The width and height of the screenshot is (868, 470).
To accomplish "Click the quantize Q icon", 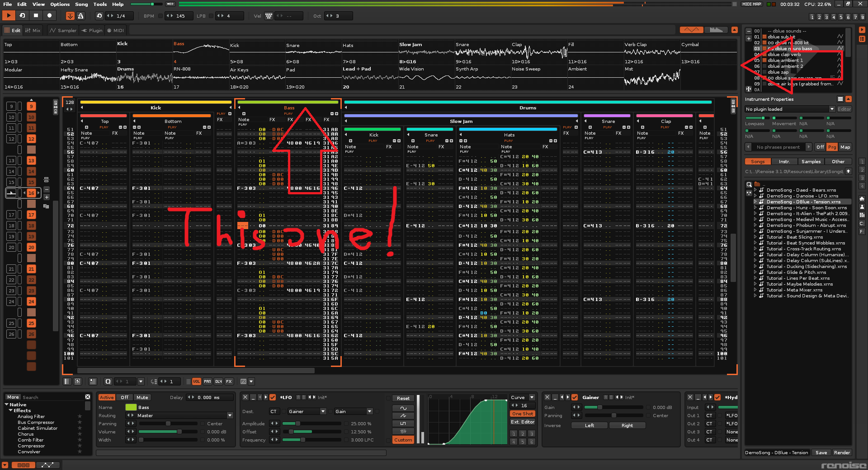I will pyautogui.click(x=108, y=381).
